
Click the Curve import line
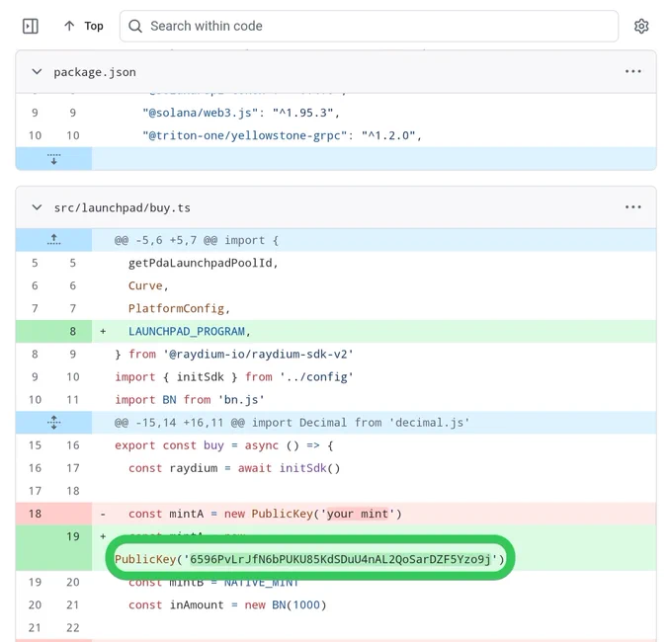336,285
